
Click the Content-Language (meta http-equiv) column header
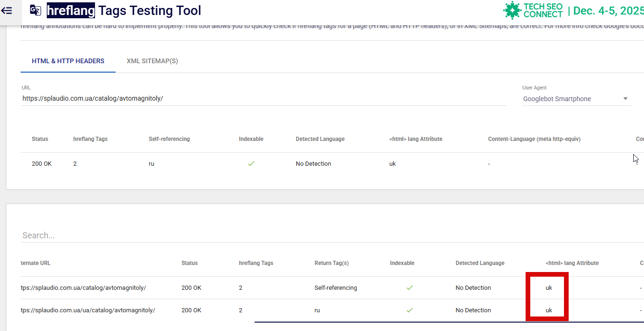pos(534,139)
